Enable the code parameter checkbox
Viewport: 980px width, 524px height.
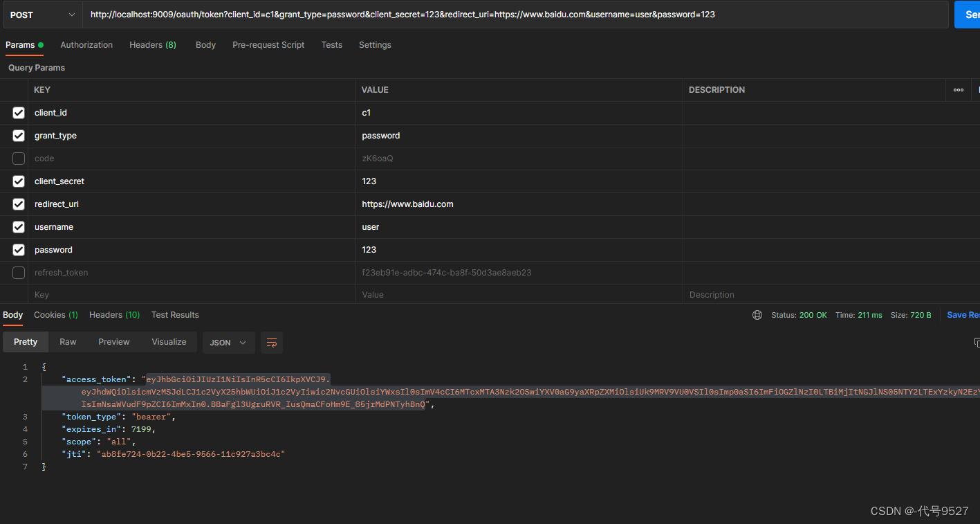click(19, 159)
